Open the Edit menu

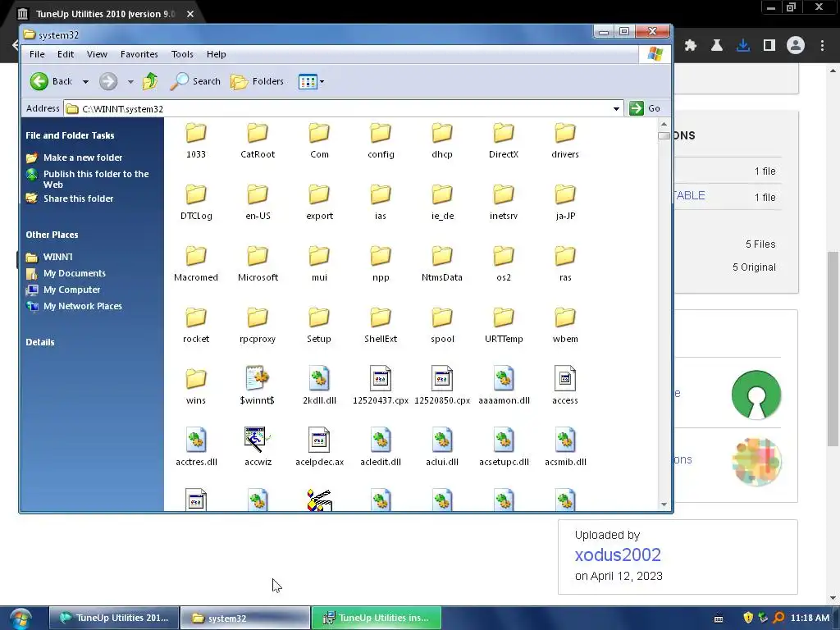coord(66,54)
